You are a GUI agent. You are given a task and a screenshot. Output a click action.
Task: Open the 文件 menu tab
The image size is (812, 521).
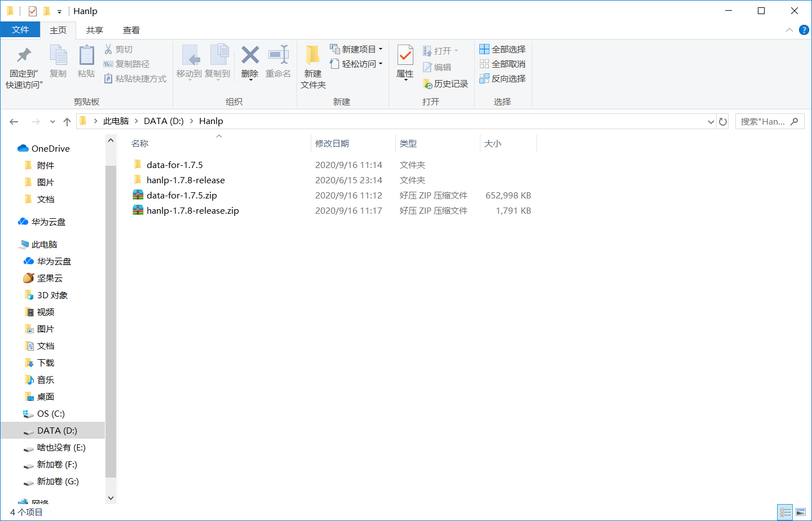pos(20,30)
